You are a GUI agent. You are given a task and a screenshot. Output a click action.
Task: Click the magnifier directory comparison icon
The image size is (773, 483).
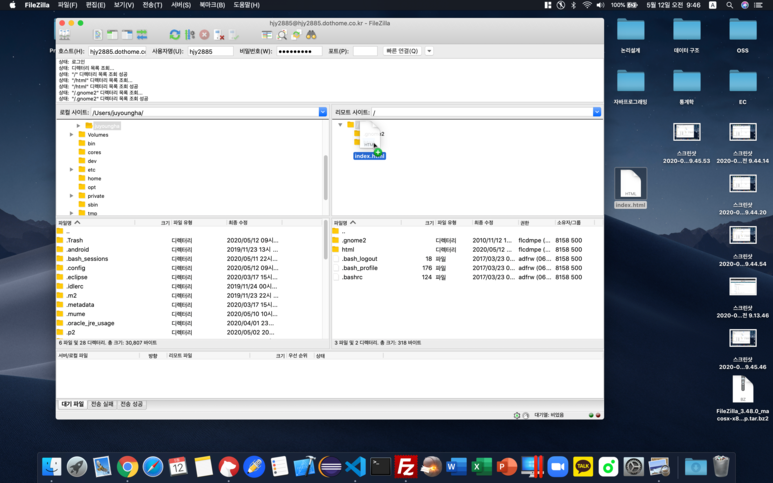point(281,35)
